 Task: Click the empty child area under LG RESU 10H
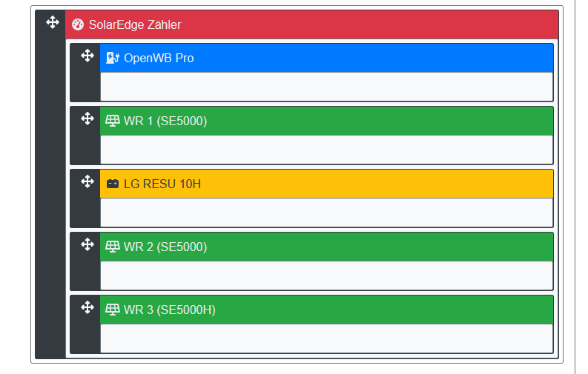pos(326,213)
